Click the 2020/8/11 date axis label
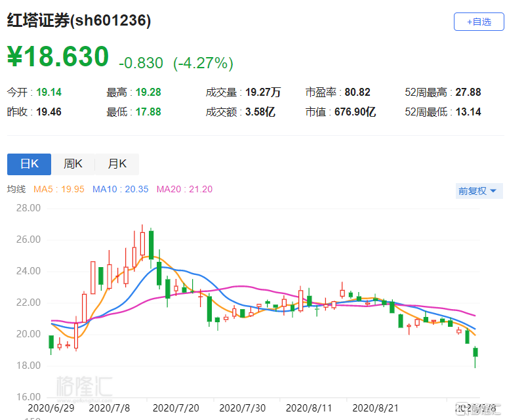 tap(308, 408)
